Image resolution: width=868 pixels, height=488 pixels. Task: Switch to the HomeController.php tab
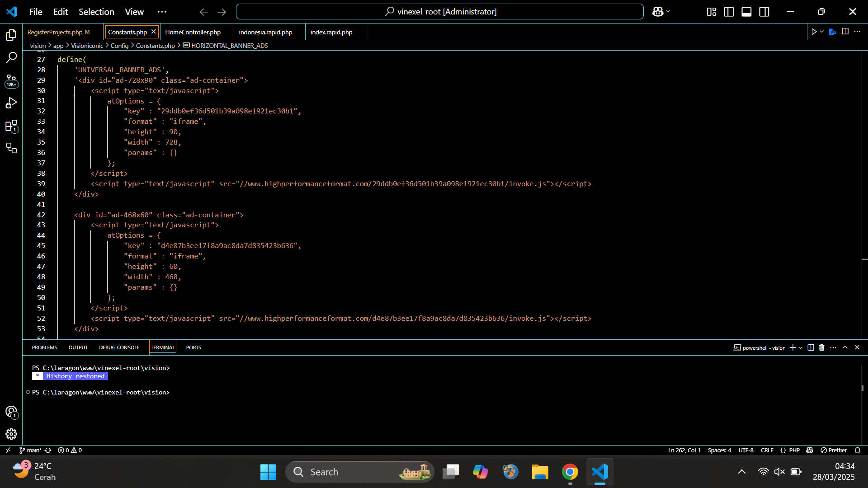coord(193,32)
